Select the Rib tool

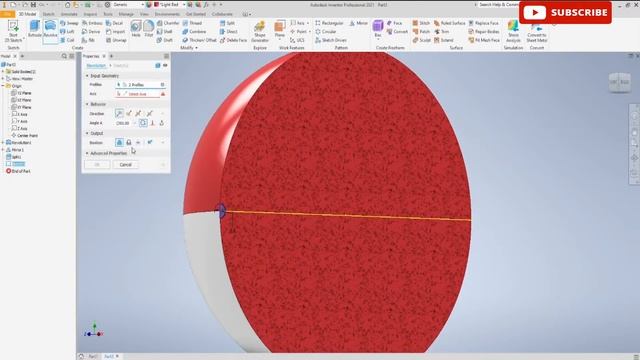(88, 40)
